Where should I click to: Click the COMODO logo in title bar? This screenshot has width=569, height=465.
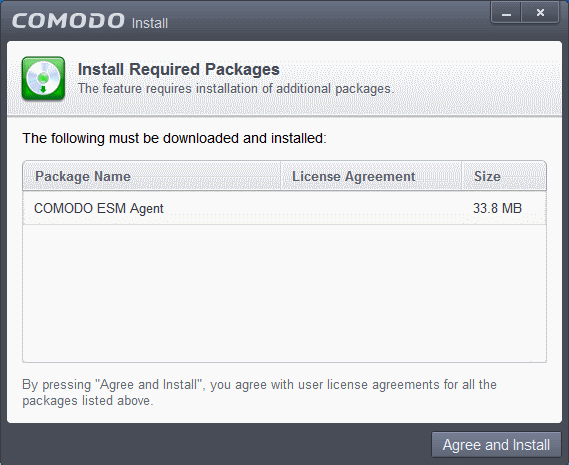(x=68, y=21)
